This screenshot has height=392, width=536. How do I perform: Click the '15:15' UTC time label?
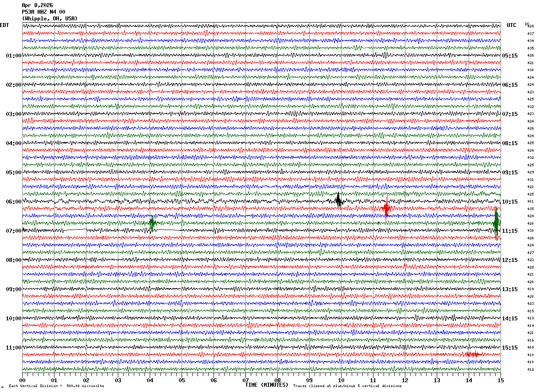510,348
